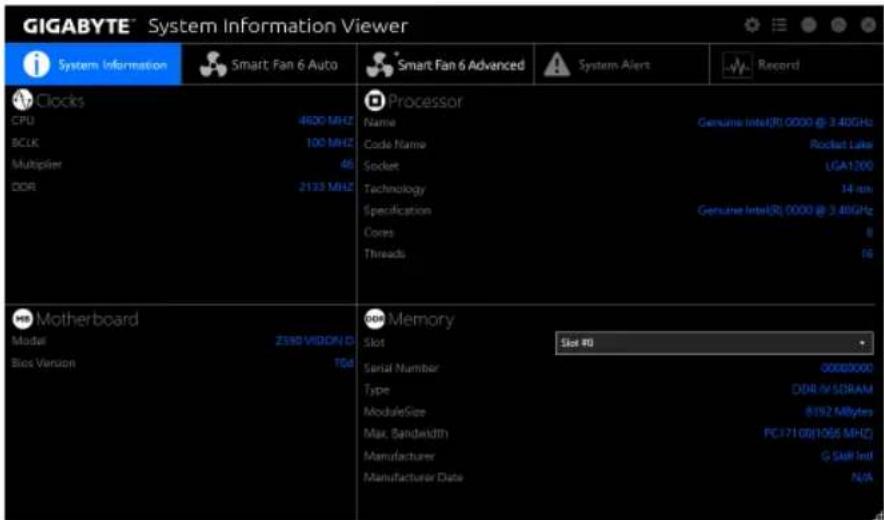Select the Bios Version value

coord(344,363)
